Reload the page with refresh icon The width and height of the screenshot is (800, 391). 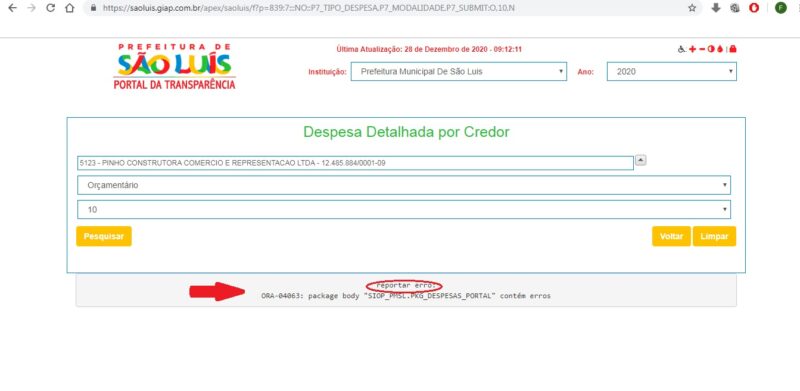(50, 8)
